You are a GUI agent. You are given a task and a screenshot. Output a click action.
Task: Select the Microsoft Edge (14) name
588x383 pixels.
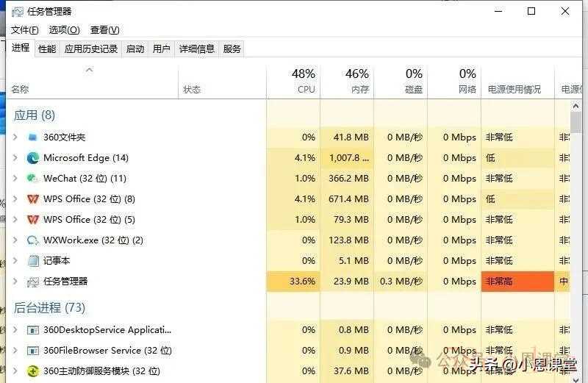pos(86,158)
